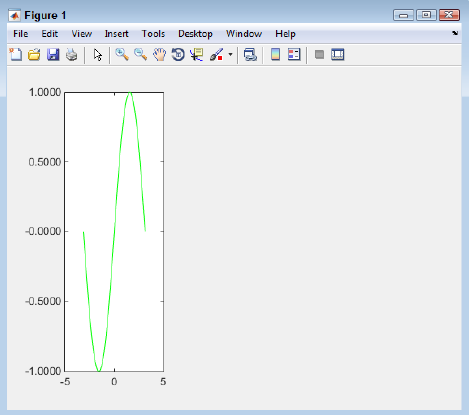Open the Window menu
The width and height of the screenshot is (469, 415).
click(x=244, y=34)
